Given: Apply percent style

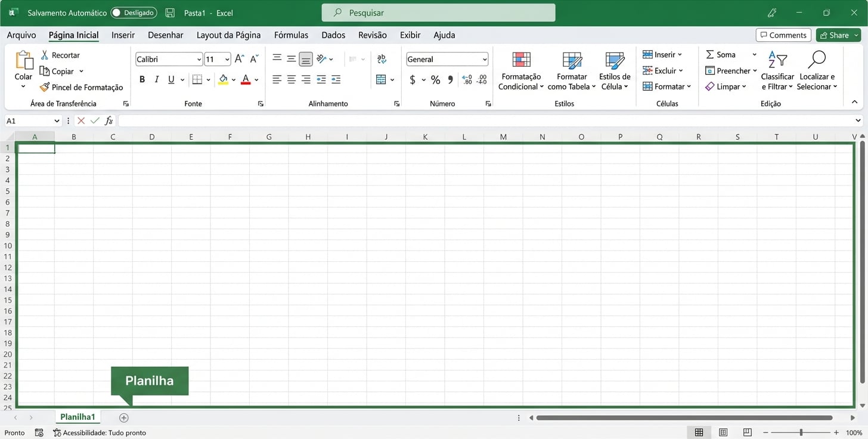Looking at the screenshot, I should tap(436, 79).
